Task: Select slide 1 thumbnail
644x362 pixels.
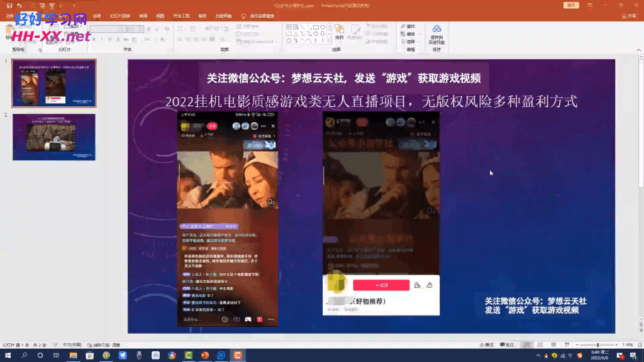Action: (x=54, y=84)
